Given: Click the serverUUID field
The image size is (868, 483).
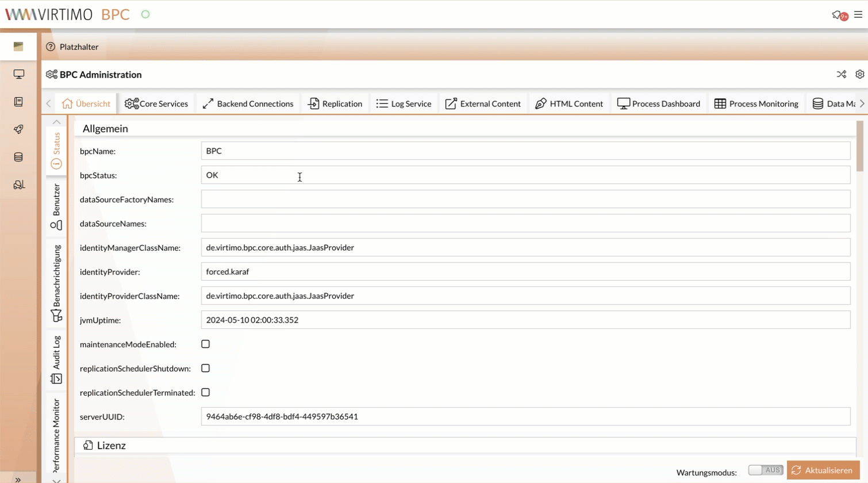Looking at the screenshot, I should click(525, 416).
